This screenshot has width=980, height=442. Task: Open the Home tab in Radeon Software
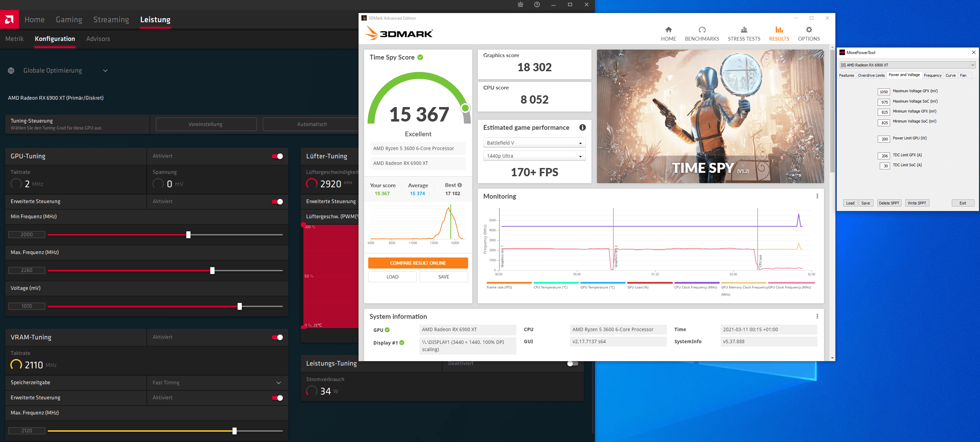tap(35, 19)
